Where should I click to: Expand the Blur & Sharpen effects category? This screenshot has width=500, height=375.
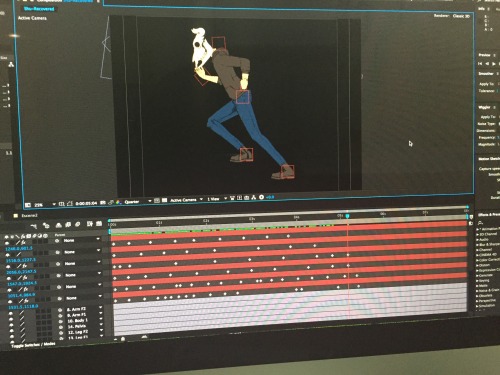(488, 244)
